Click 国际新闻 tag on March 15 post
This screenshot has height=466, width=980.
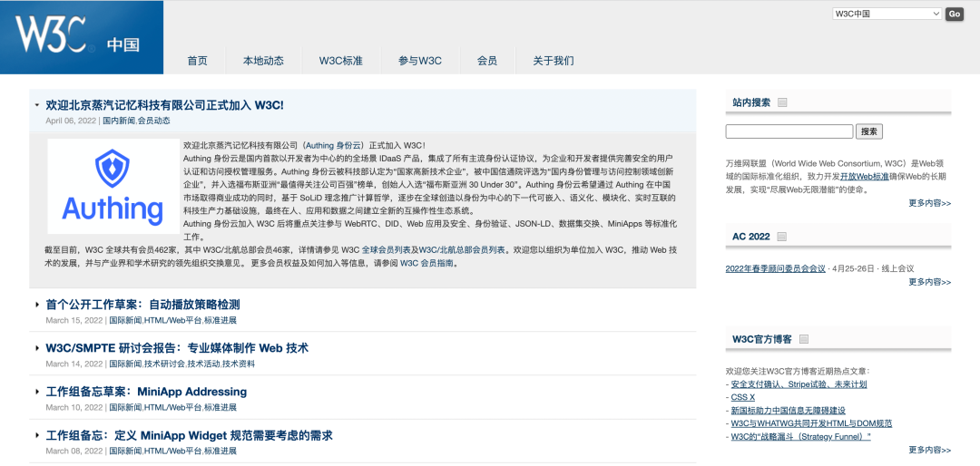(125, 320)
